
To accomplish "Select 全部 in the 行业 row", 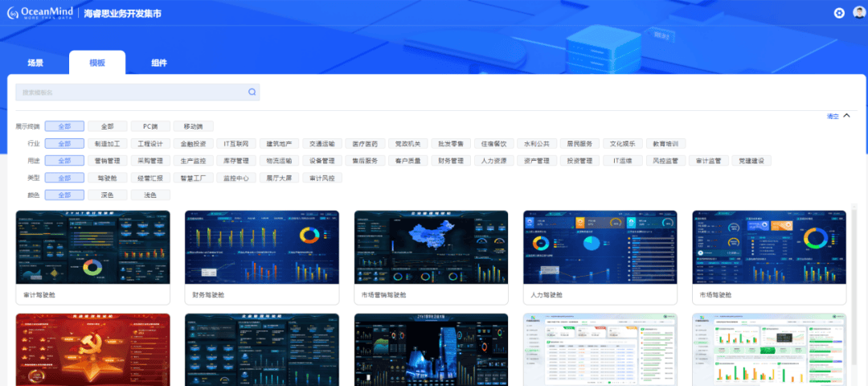I will click(x=64, y=143).
